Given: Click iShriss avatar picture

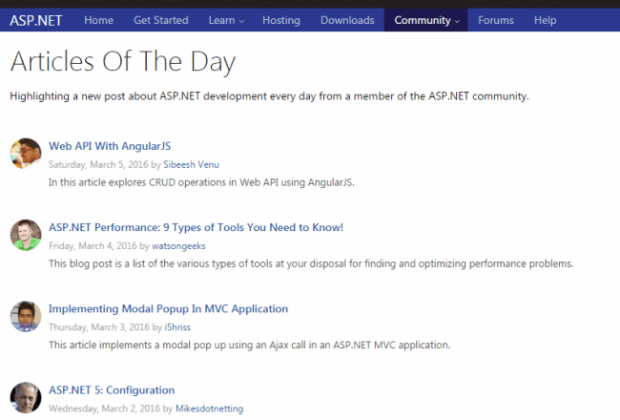Looking at the screenshot, I should click(26, 316).
